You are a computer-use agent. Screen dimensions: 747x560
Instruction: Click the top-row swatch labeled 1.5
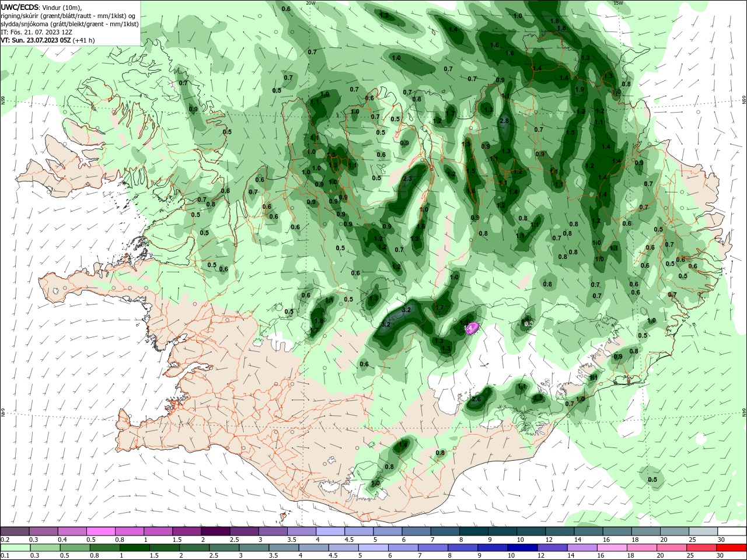point(187,531)
